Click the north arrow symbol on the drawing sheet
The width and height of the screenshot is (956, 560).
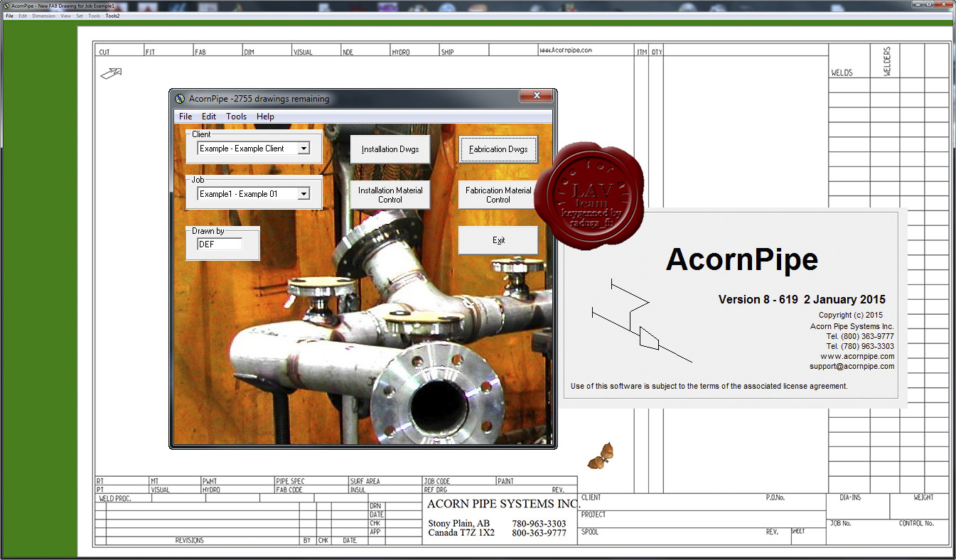[111, 72]
